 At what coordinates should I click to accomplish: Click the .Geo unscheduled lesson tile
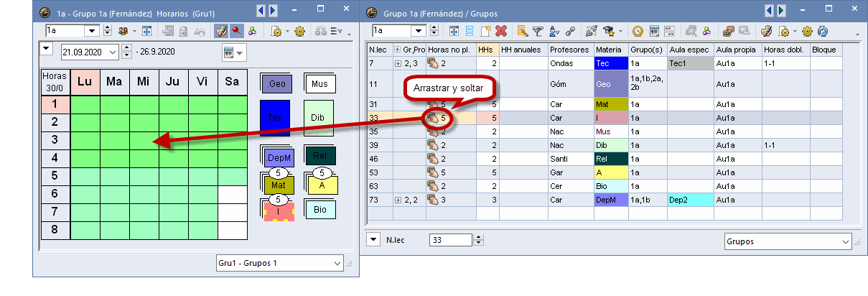click(x=274, y=83)
